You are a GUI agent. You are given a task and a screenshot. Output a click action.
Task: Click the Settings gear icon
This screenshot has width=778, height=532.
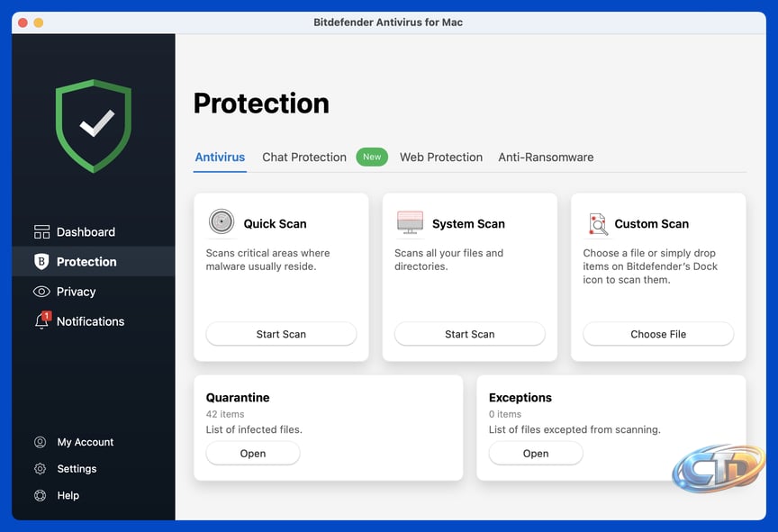point(41,468)
